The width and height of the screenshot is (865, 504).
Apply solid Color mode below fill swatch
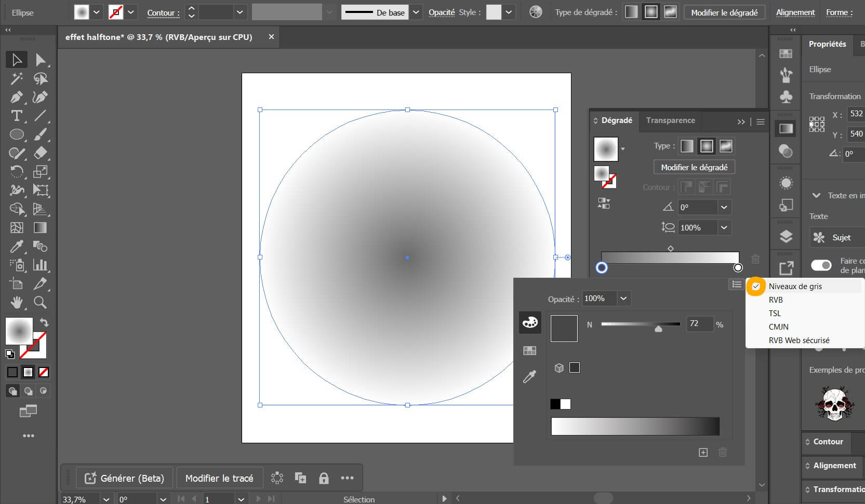(12, 372)
